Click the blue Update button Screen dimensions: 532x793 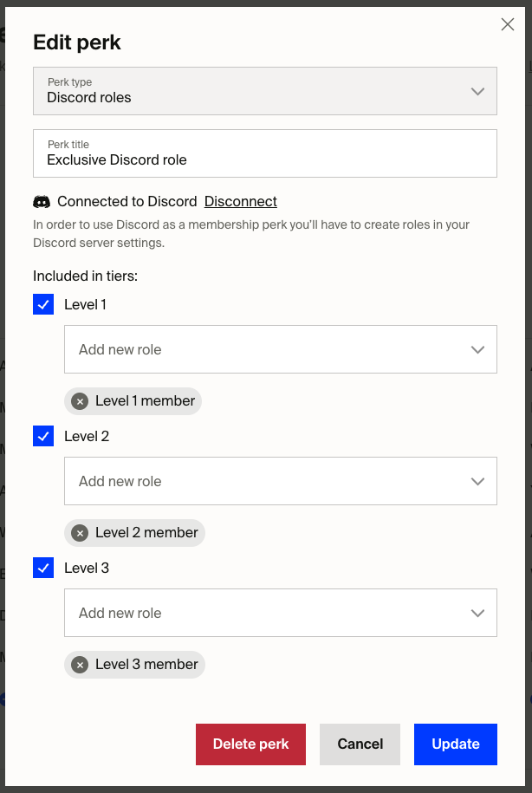click(455, 744)
